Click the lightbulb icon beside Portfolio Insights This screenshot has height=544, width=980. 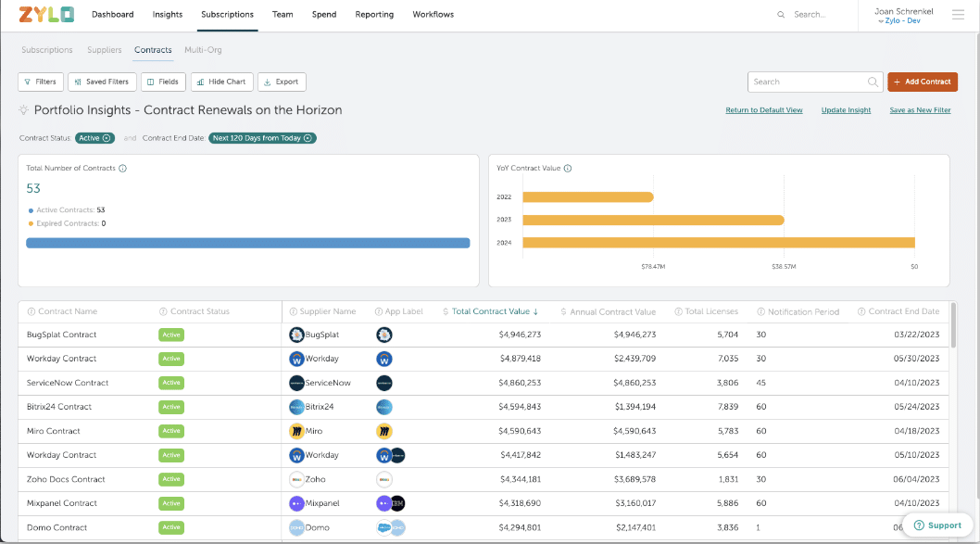pyautogui.click(x=24, y=110)
